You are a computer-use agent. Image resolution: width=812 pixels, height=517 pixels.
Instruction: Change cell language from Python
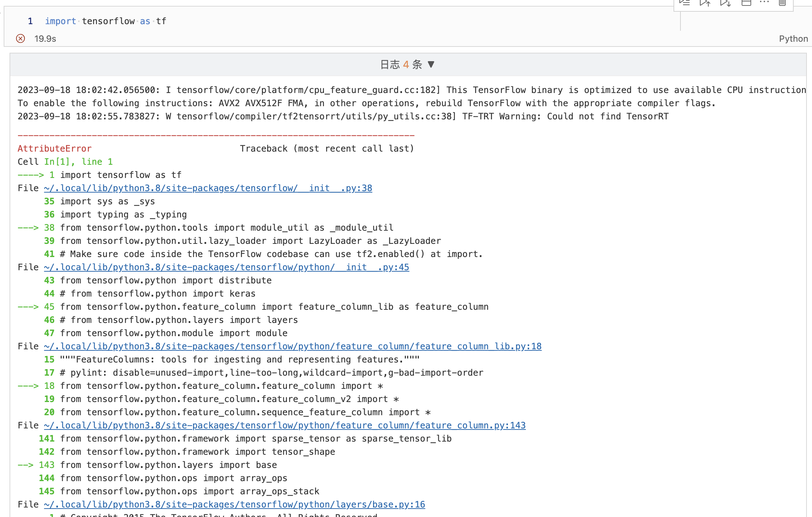(x=793, y=39)
